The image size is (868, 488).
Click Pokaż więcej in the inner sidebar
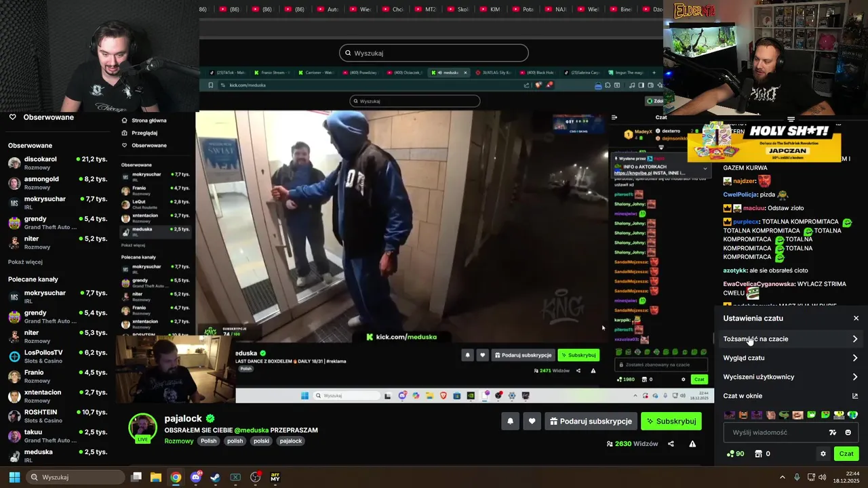click(133, 245)
